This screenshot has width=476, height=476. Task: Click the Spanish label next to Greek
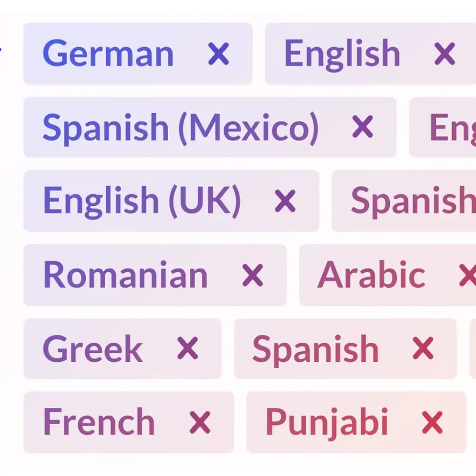point(315,349)
